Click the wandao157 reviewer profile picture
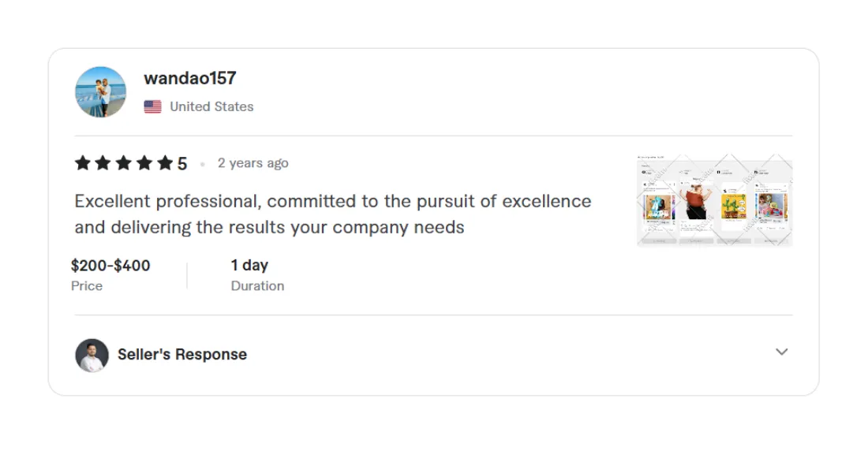The height and width of the screenshot is (473, 868). click(x=100, y=92)
